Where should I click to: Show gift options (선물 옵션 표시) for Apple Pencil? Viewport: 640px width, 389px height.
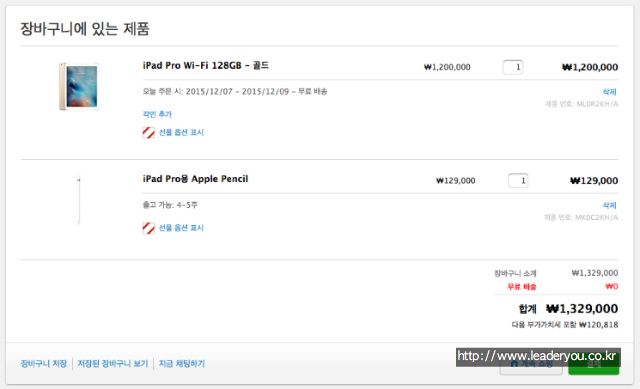pos(181,228)
